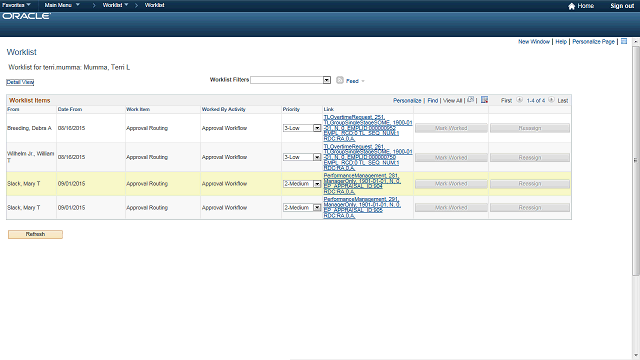Viewport: 640px width, 360px height.
Task: Click View All in the grid header
Action: pos(453,100)
